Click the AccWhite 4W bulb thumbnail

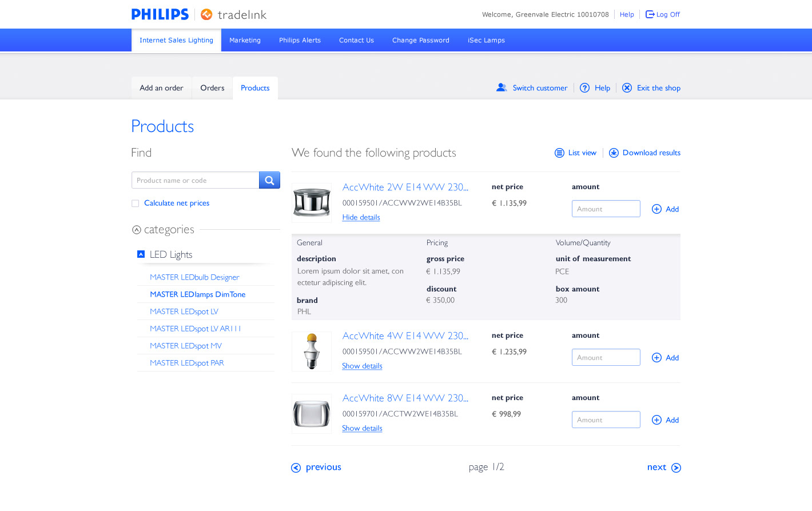pyautogui.click(x=312, y=352)
